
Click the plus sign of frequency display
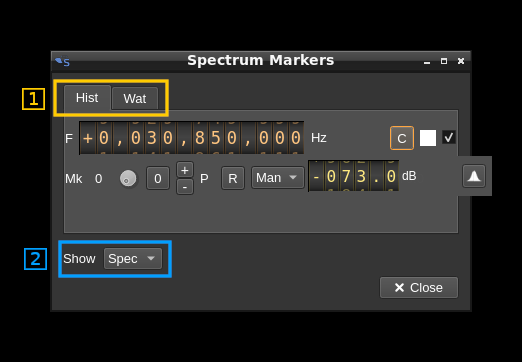[88, 138]
